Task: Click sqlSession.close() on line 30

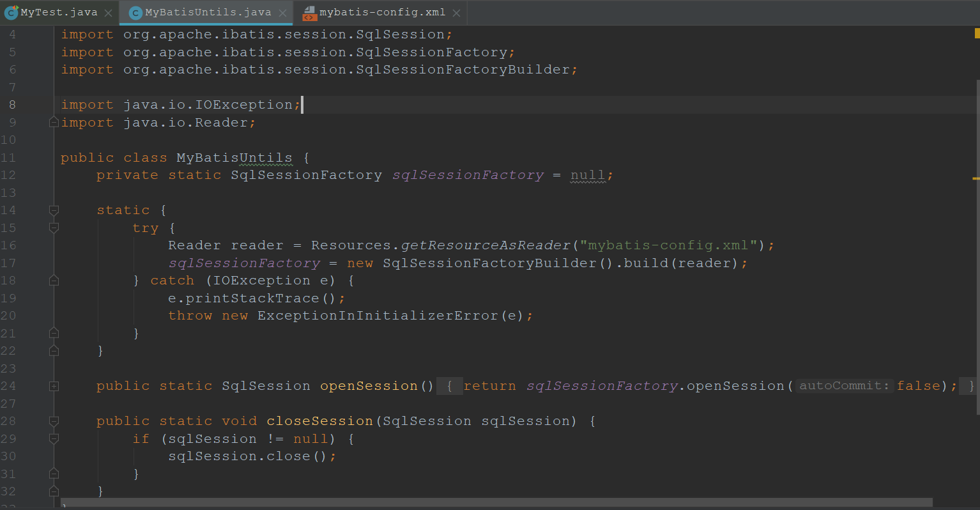Action: [x=248, y=456]
